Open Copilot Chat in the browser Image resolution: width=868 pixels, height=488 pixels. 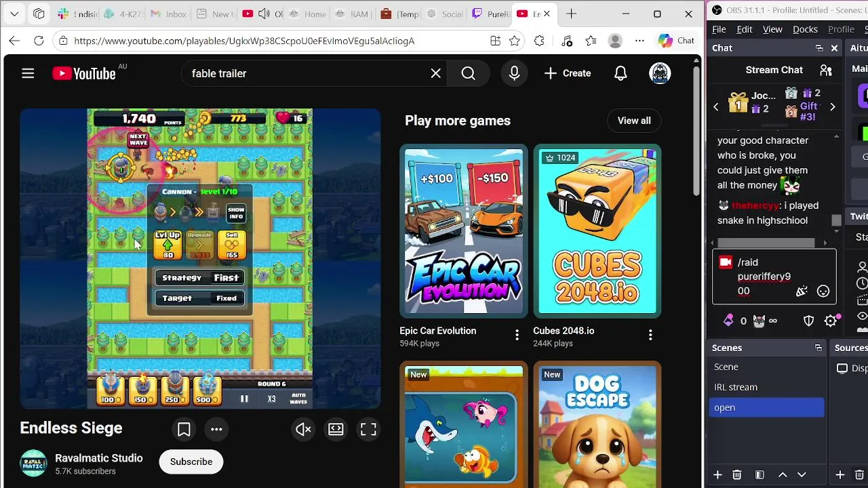click(x=676, y=41)
